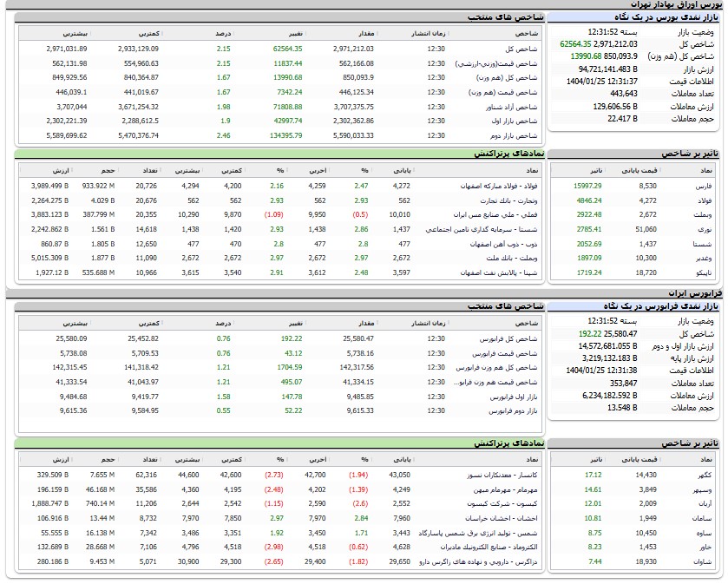
Task: Click the market value 94,721,141.483 B
Action: pyautogui.click(x=608, y=69)
